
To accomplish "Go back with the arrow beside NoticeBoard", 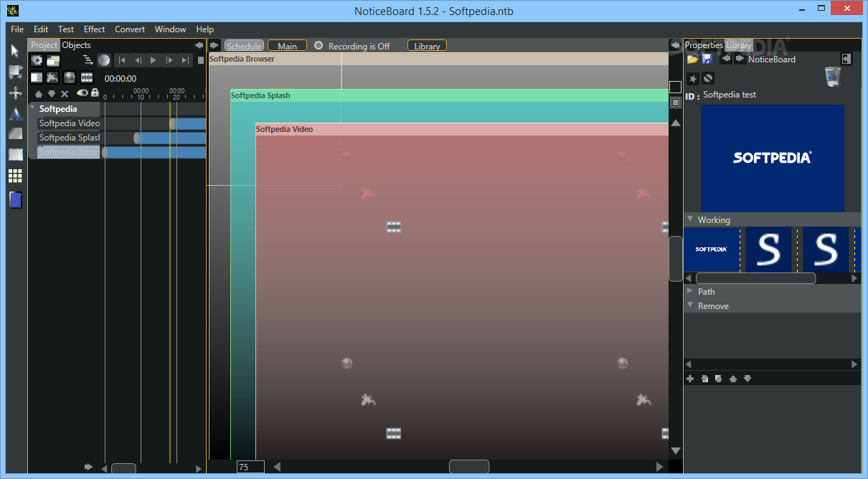I will pos(726,59).
